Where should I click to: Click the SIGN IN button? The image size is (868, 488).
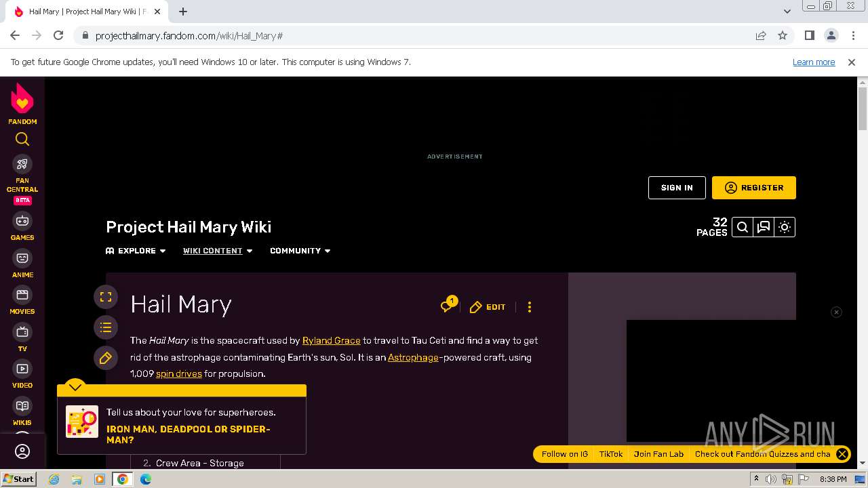tap(677, 188)
